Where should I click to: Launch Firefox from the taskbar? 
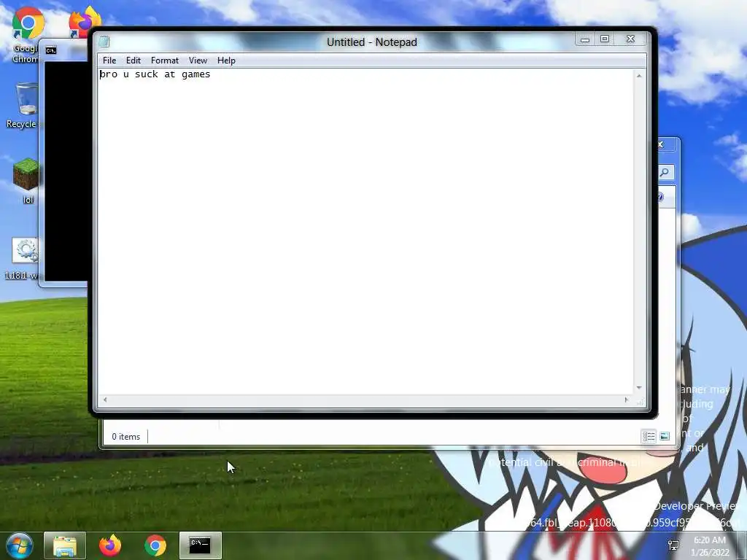(x=110, y=545)
